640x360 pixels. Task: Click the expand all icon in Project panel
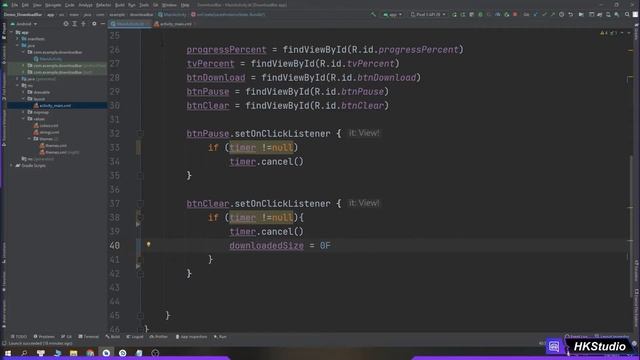click(x=75, y=24)
